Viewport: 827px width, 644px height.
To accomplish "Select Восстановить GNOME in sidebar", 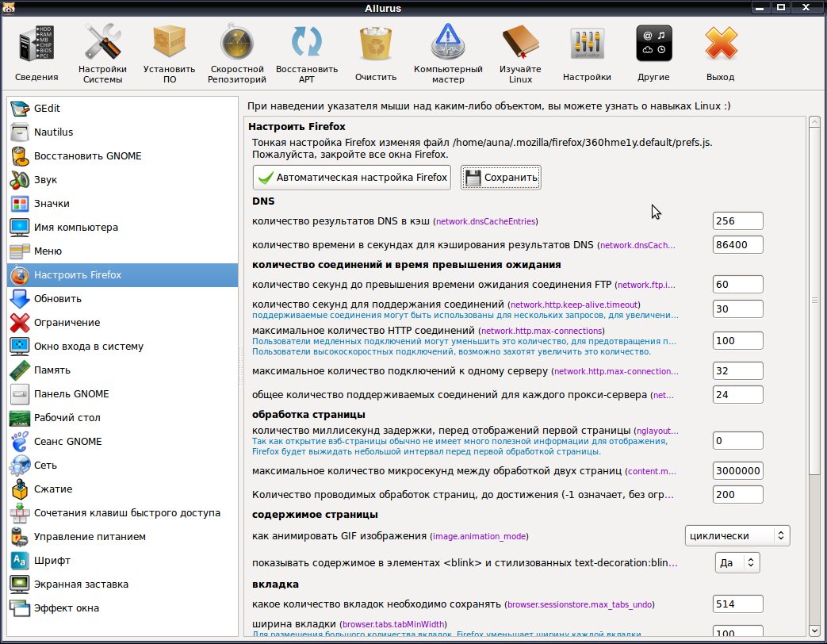I will tap(122, 156).
